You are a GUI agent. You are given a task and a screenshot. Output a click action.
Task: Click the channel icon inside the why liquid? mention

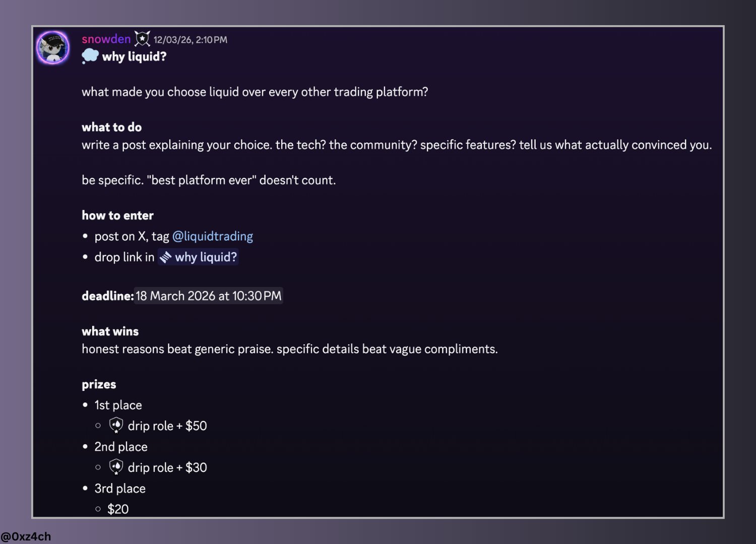tap(166, 257)
